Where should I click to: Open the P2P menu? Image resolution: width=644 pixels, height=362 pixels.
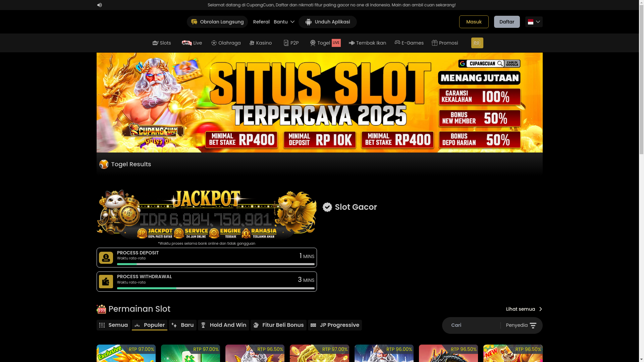[291, 43]
